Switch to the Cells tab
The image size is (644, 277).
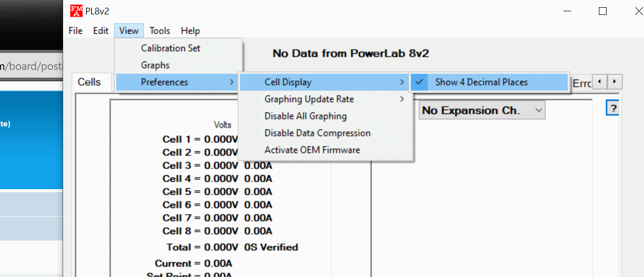tap(89, 82)
